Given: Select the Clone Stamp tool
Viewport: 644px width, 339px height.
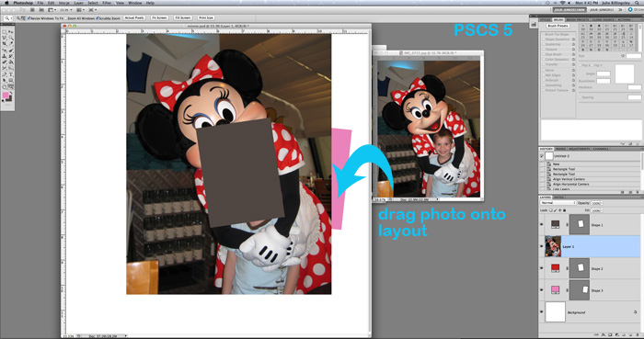Looking at the screenshot, I should pos(4,56).
